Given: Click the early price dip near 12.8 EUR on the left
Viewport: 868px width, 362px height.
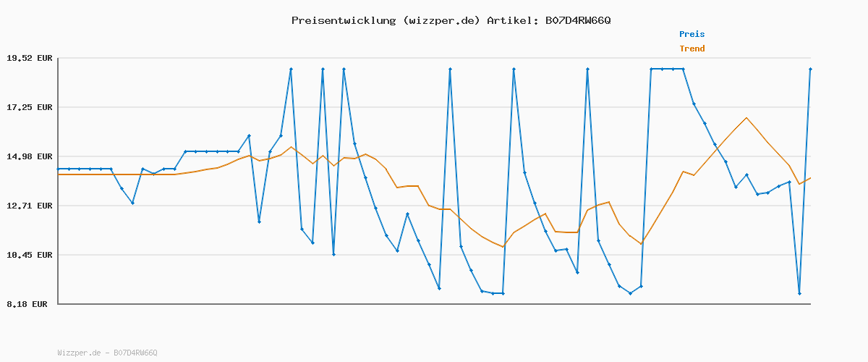Looking at the screenshot, I should pyautogui.click(x=132, y=203).
